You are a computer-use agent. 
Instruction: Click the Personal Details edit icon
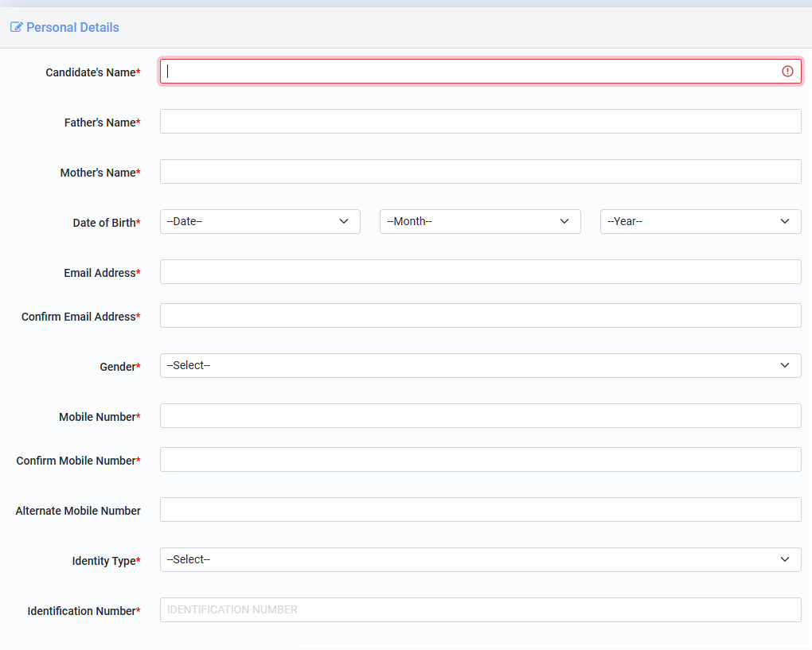click(16, 27)
